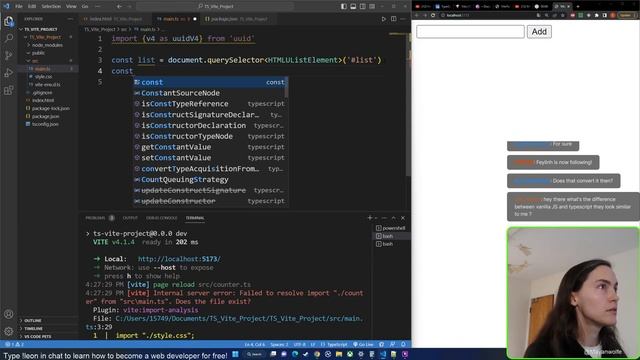Switch to Problems panel tab
The width and height of the screenshot is (640, 360).
coord(99,218)
